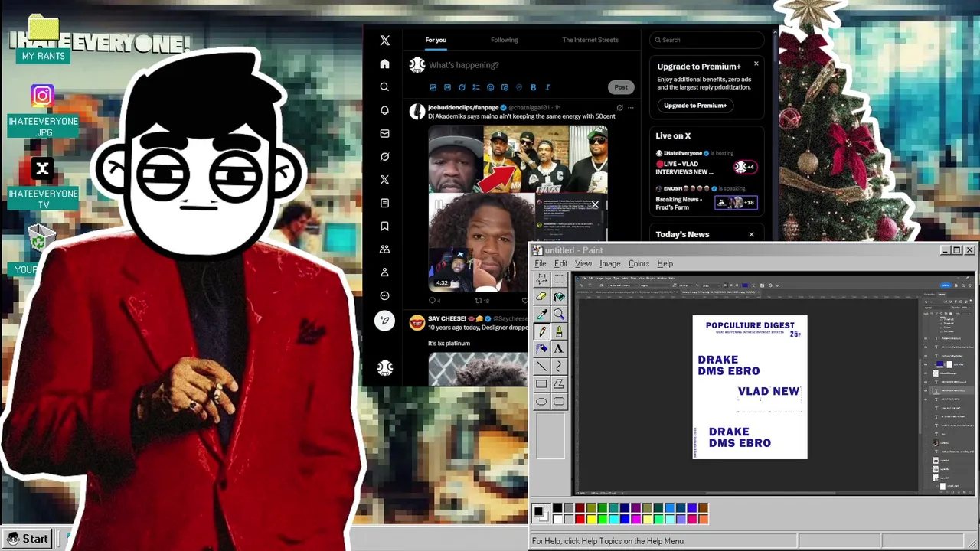
Task: Open Bookmarks icon in X sidebar
Action: coord(384,226)
